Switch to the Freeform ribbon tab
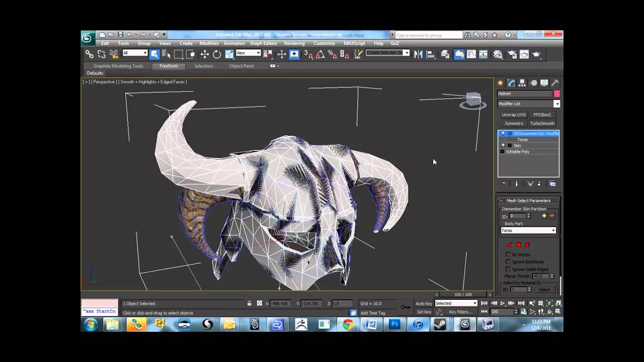Screen dimensions: 644x362 169,66
